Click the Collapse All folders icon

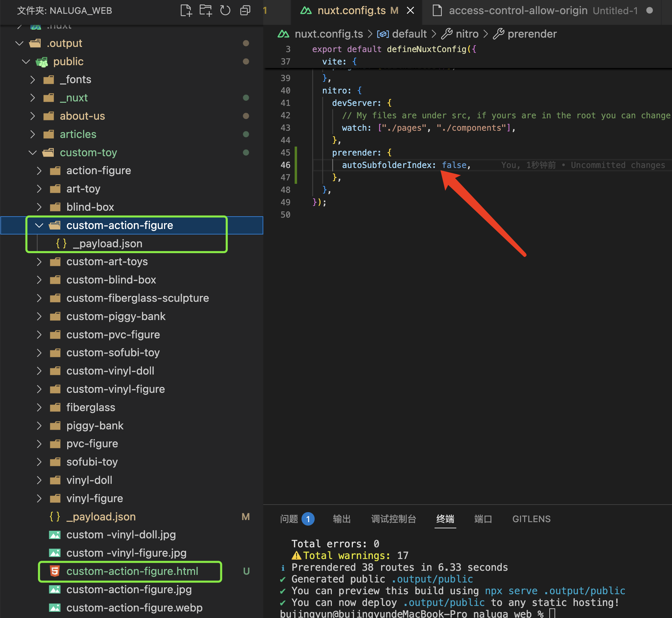[x=245, y=11]
